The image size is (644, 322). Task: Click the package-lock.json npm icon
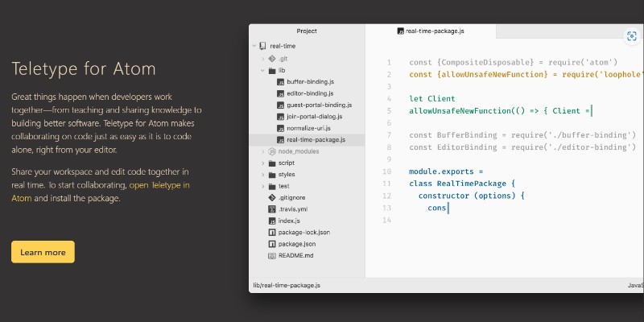(271, 233)
